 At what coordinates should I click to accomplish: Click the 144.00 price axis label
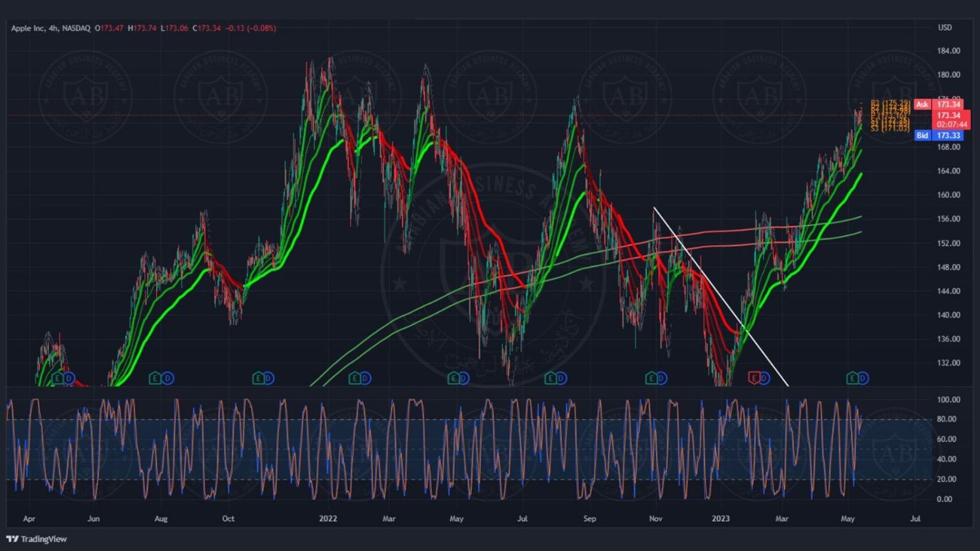[x=949, y=291]
